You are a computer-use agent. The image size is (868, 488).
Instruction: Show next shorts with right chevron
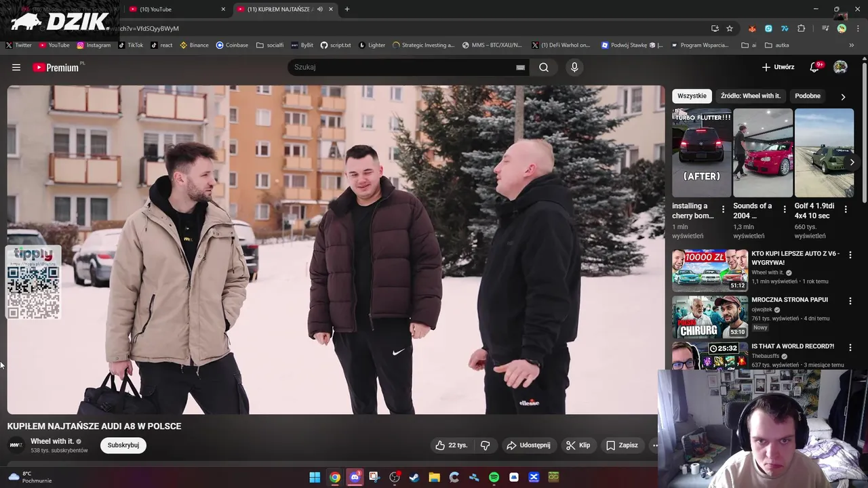pos(852,162)
